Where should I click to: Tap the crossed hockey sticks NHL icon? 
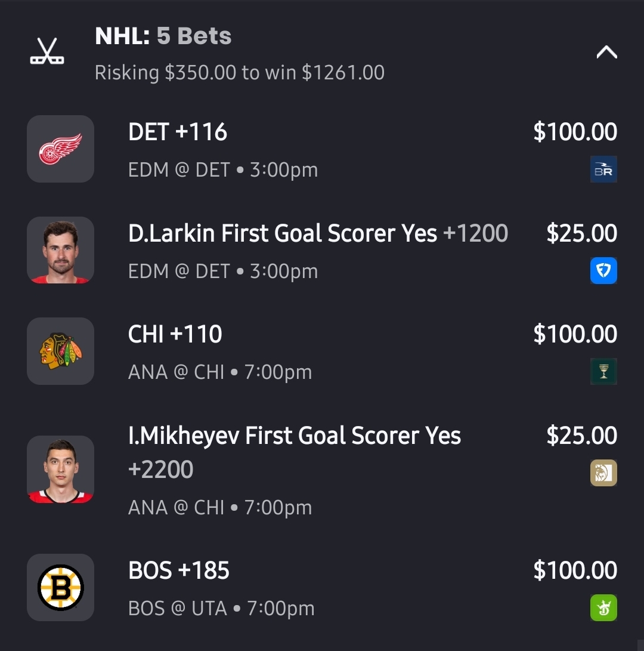47,52
